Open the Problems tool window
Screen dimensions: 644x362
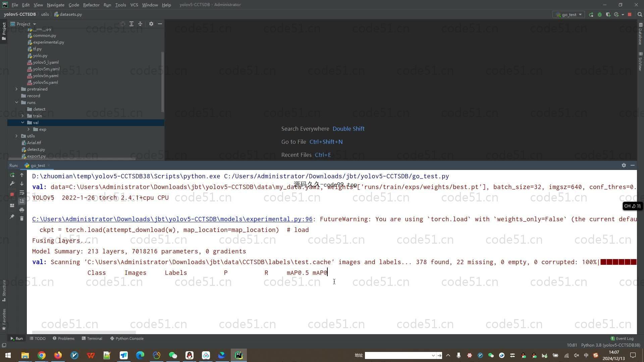point(63,339)
